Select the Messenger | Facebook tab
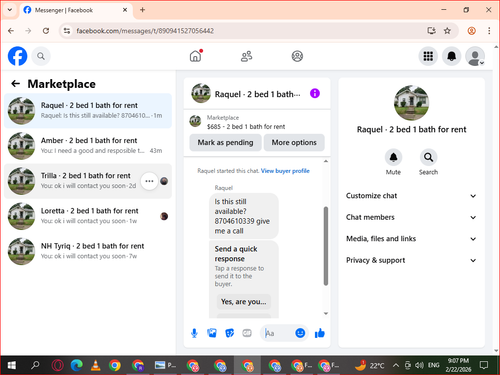Image resolution: width=500 pixels, height=375 pixels. [x=76, y=10]
